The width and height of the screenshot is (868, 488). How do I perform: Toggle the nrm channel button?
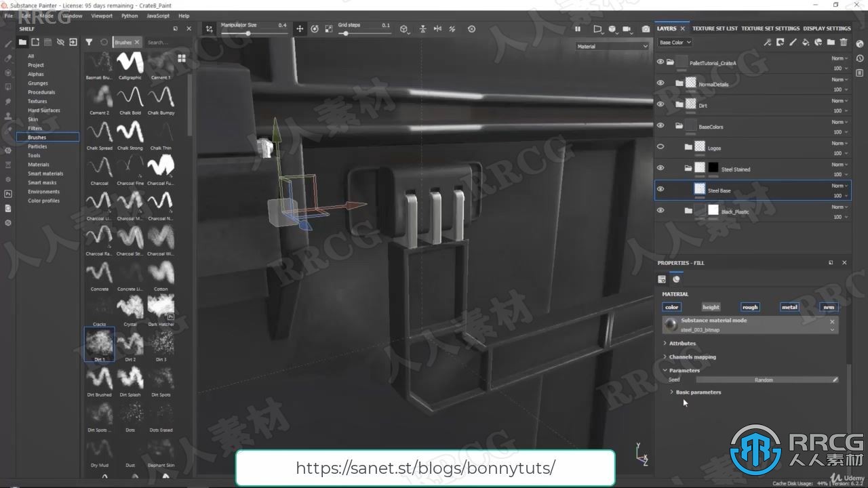[829, 307]
